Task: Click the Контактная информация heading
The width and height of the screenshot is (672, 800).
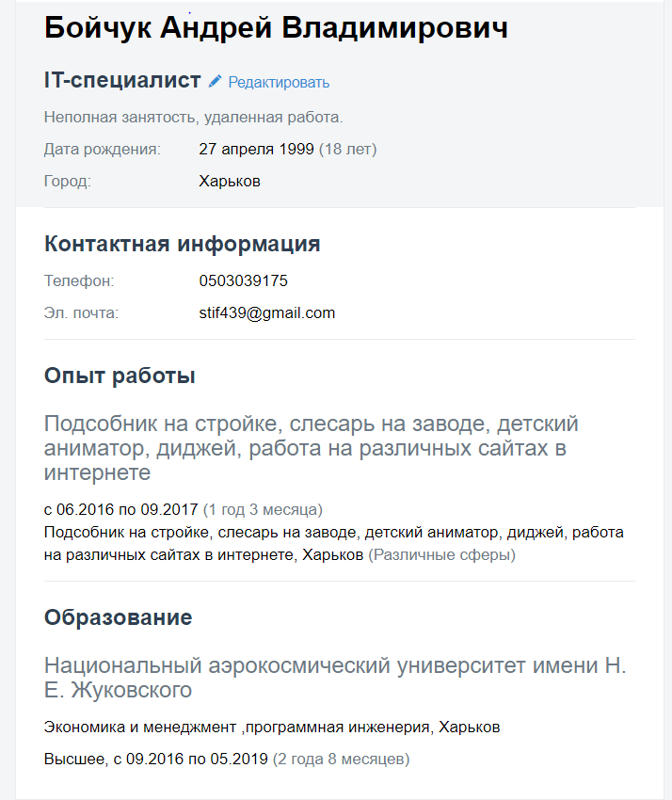Action: pyautogui.click(x=183, y=244)
